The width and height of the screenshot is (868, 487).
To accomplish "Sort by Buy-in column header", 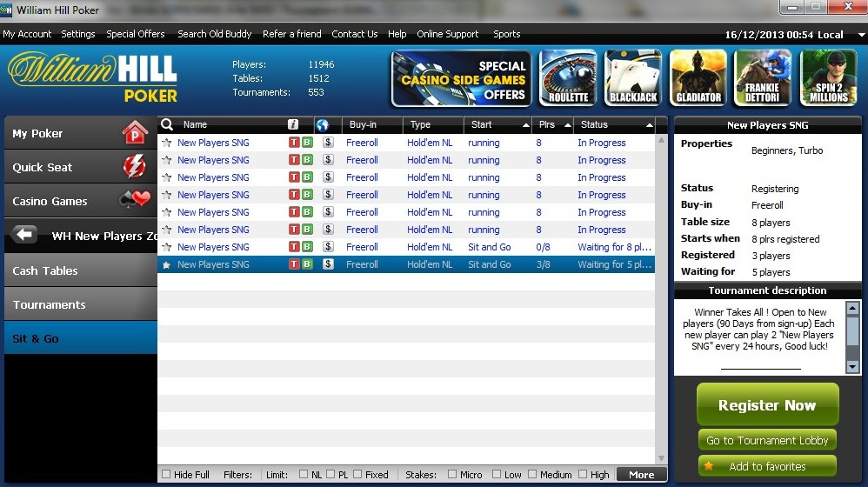I will [x=372, y=124].
